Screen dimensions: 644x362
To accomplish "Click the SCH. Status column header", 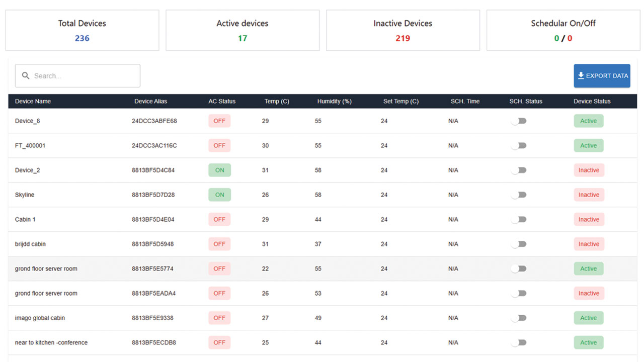I will (526, 101).
